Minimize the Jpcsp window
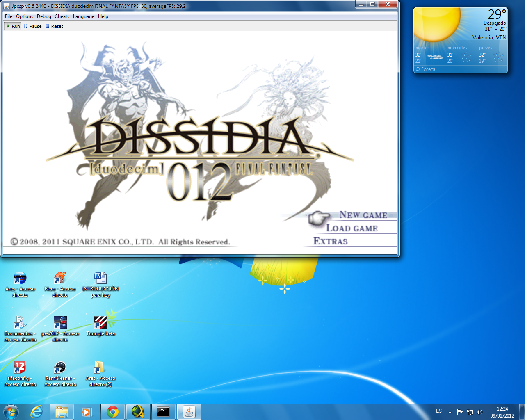The width and height of the screenshot is (525, 420). point(361,5)
